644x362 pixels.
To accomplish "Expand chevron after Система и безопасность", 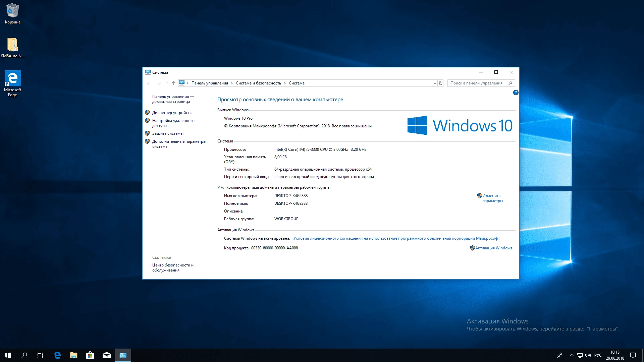I will (285, 83).
